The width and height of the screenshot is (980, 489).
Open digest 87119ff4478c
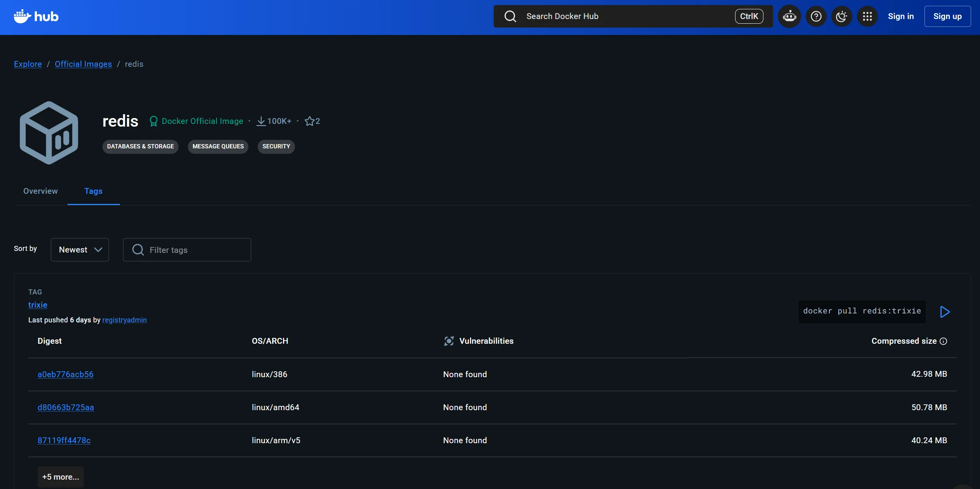[64, 440]
